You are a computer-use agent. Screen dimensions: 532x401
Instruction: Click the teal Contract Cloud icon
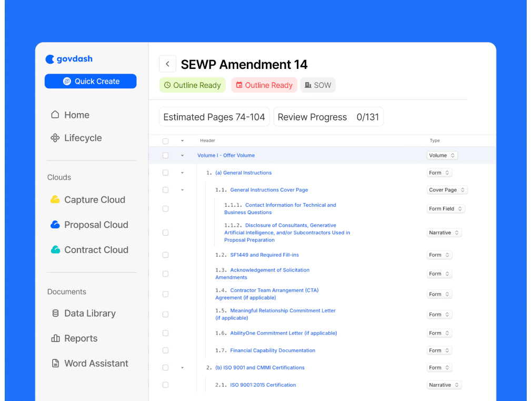coord(55,249)
